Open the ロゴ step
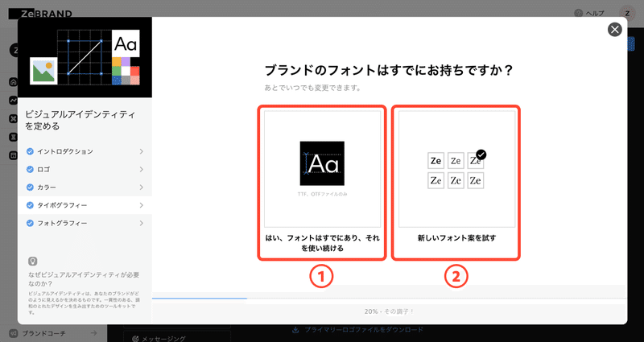 85,169
